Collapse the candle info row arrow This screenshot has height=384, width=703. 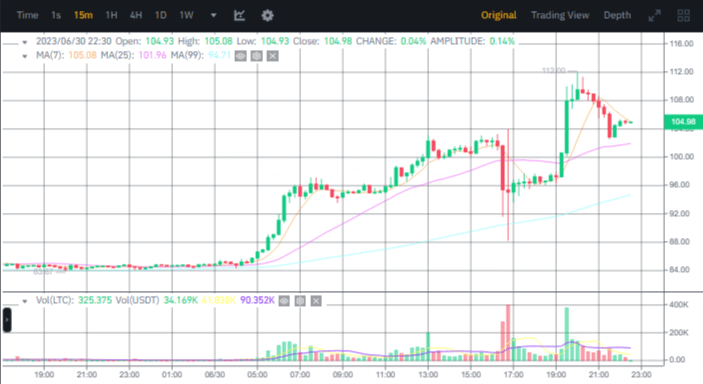[x=25, y=42]
